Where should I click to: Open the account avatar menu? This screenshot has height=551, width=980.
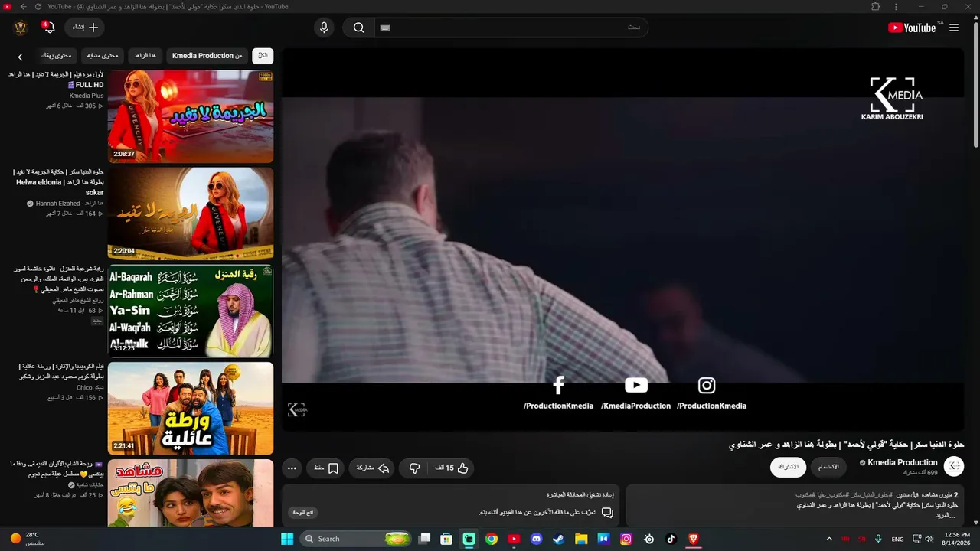21,28
